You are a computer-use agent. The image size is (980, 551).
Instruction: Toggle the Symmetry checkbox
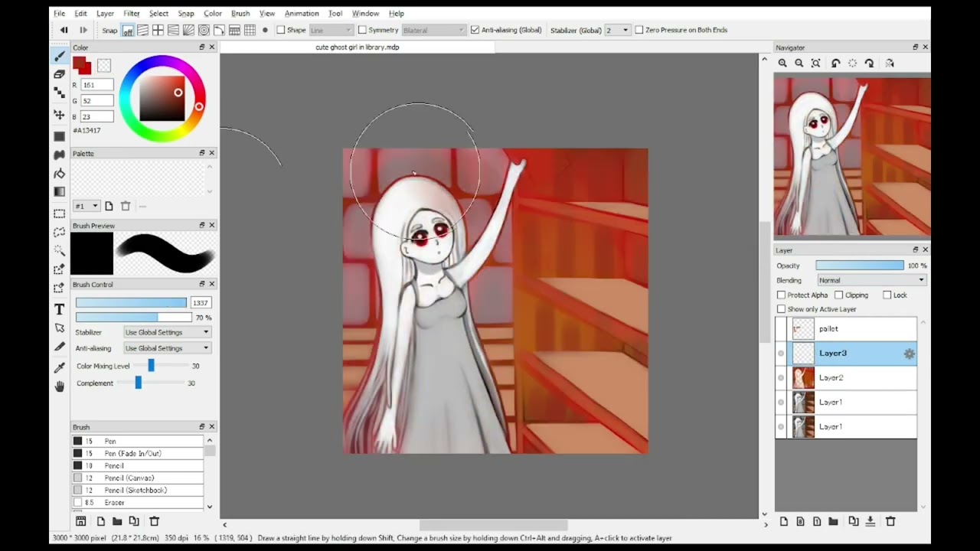tap(362, 30)
